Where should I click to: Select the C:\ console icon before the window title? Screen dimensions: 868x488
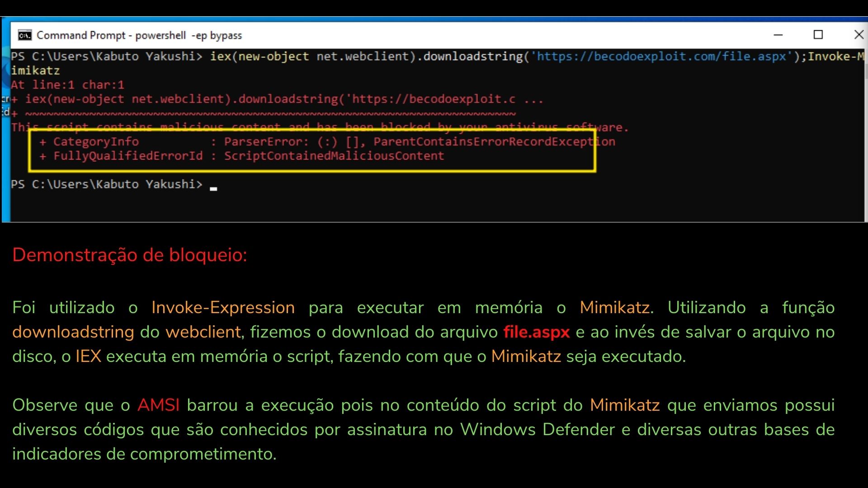click(x=25, y=35)
